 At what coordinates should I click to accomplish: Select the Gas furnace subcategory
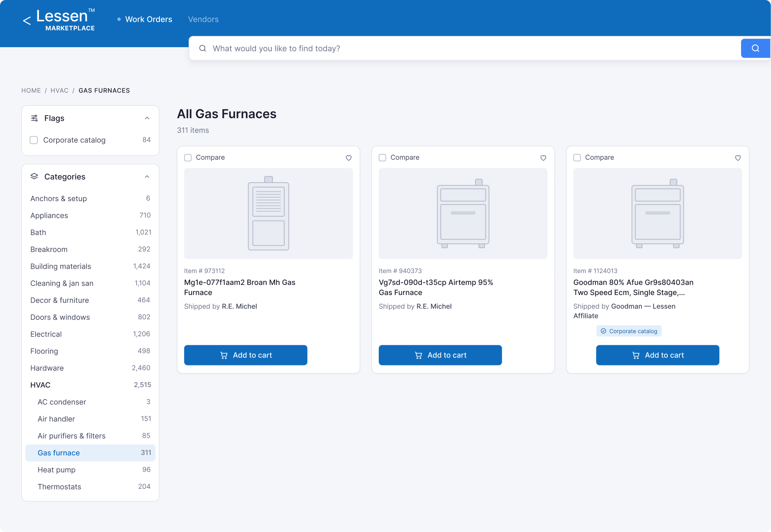coord(90,453)
